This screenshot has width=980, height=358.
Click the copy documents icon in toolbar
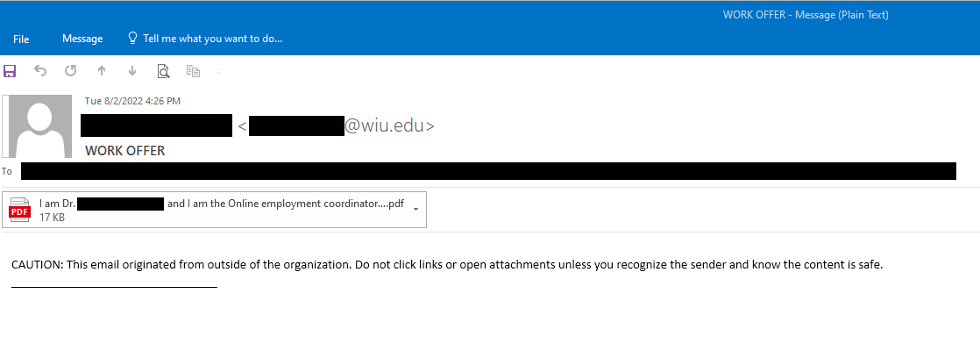pyautogui.click(x=193, y=71)
